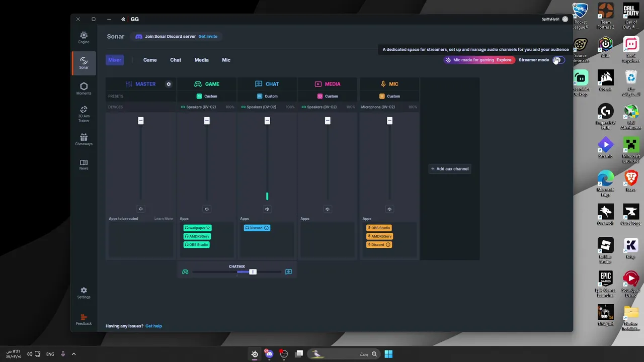Mute the Mic channel icon
The image size is (644, 362).
[389, 209]
